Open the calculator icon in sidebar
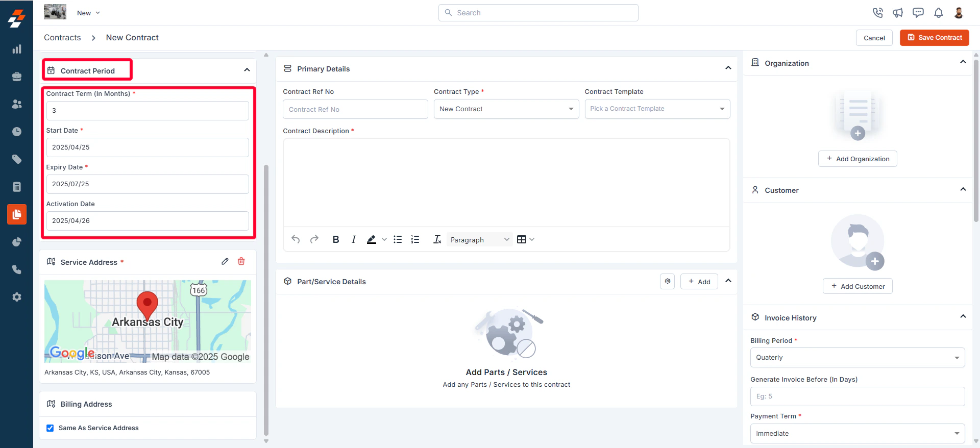The height and width of the screenshot is (448, 980). [x=17, y=187]
